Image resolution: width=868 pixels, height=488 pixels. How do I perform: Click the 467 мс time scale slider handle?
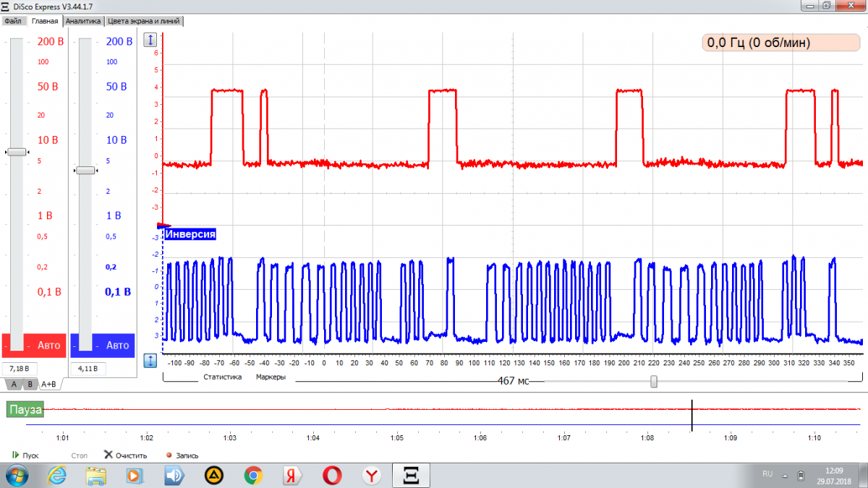(x=654, y=381)
